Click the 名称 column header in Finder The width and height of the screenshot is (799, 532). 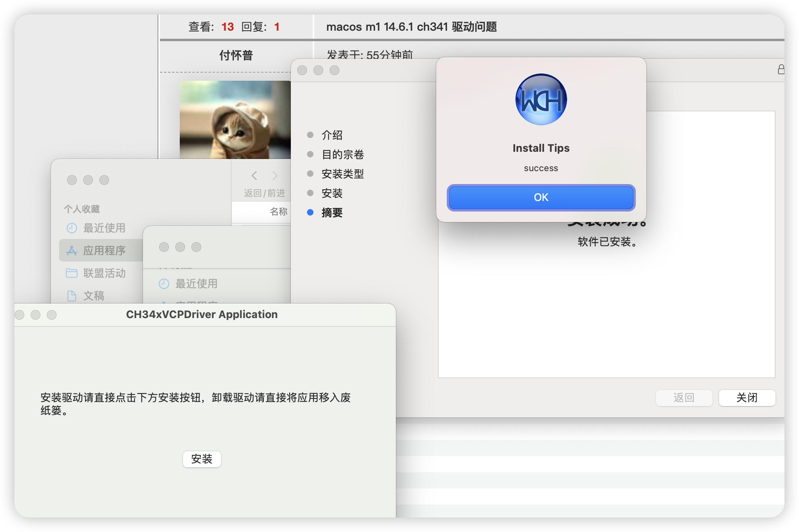click(278, 212)
